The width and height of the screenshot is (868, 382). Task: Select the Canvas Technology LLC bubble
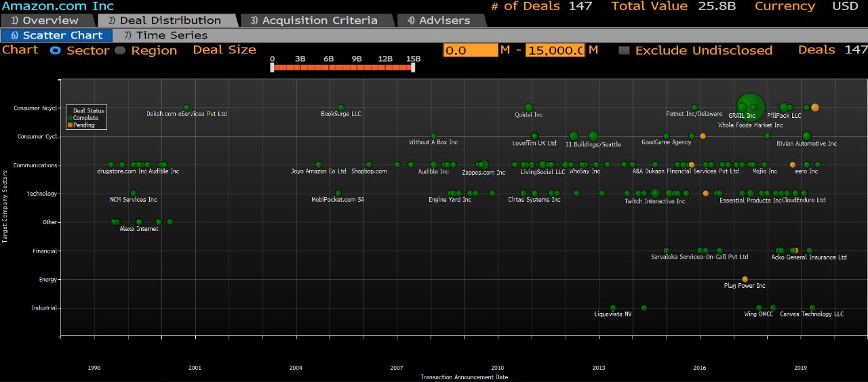point(812,307)
